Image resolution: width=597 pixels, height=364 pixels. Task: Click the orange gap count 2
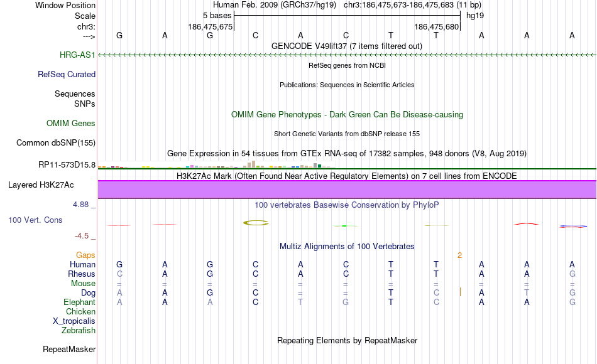point(459,255)
